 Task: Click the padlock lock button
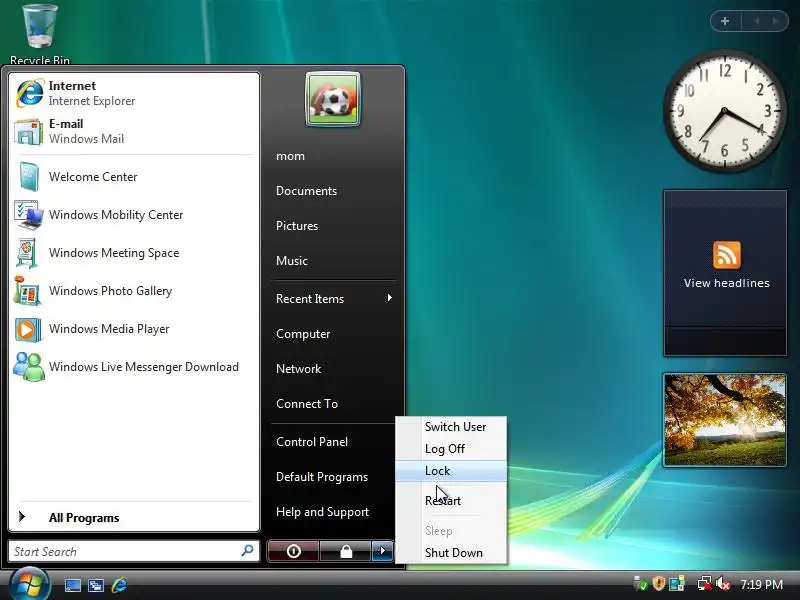coord(346,551)
